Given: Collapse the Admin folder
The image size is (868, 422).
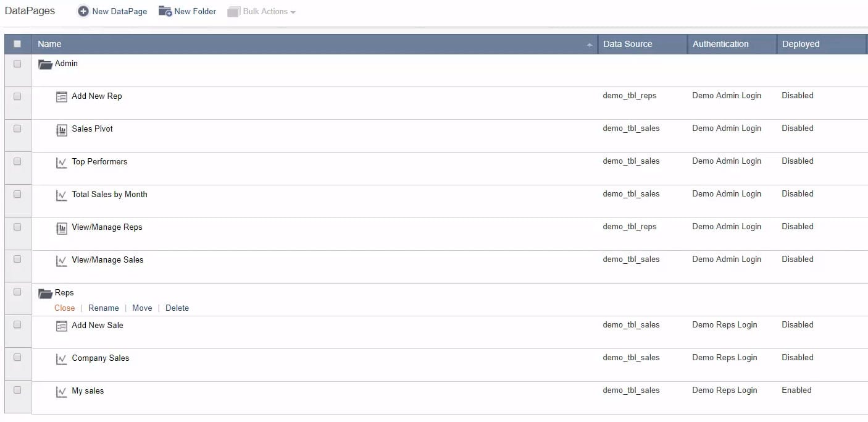Looking at the screenshot, I should 45,64.
